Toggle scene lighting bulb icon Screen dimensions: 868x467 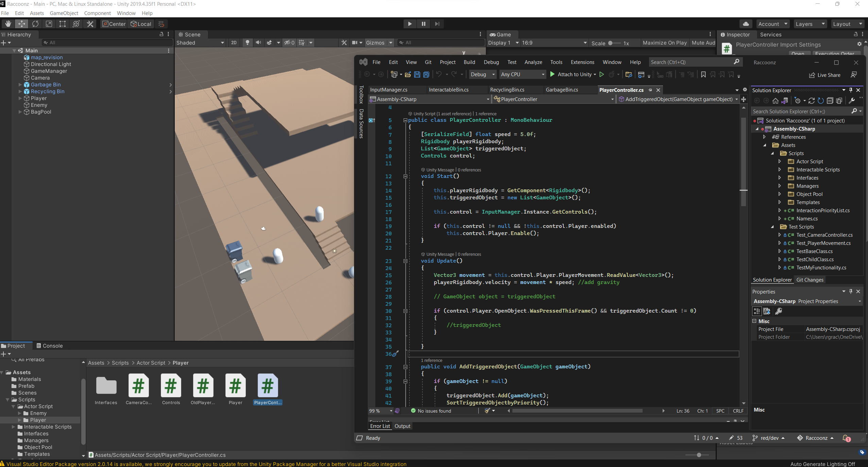pos(248,43)
